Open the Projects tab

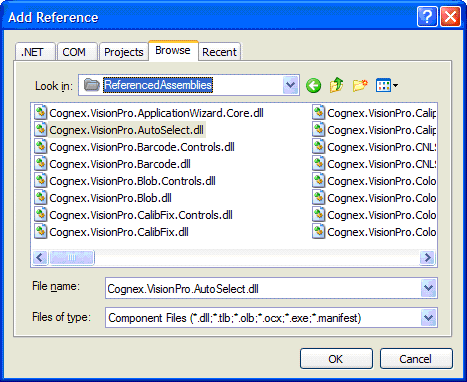pyautogui.click(x=124, y=52)
